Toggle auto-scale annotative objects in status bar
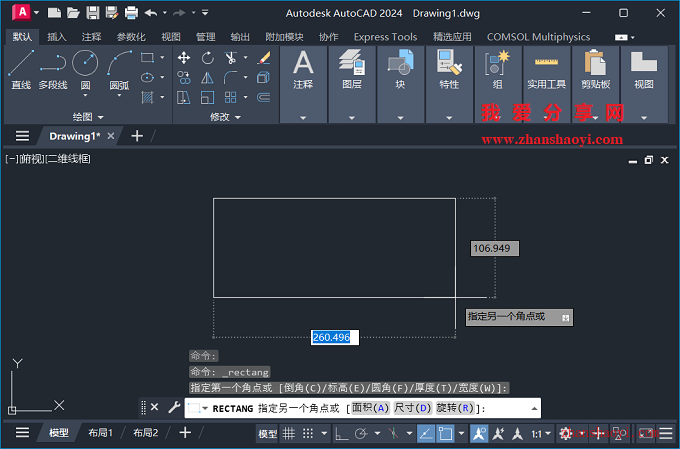The height and width of the screenshot is (449, 680). [x=498, y=433]
